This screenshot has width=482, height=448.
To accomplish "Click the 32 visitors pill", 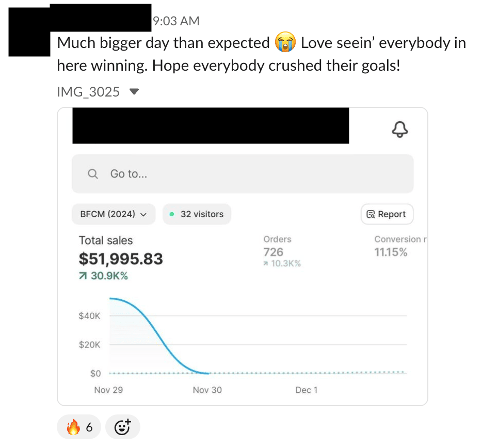I will 197,214.
